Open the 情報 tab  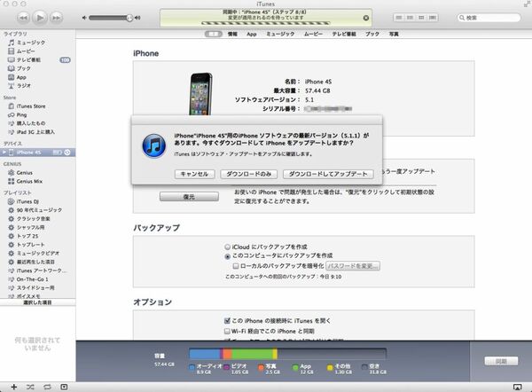point(232,34)
